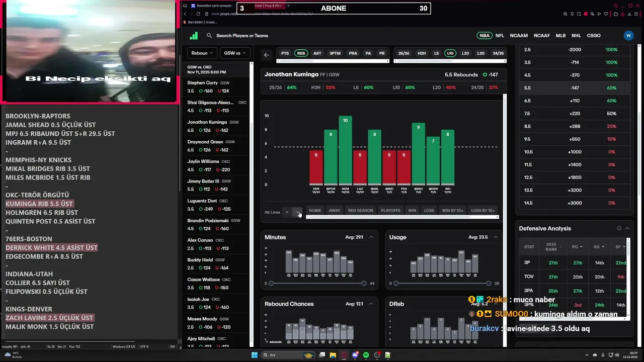Select the NBA league filter
644x362 pixels.
485,36
